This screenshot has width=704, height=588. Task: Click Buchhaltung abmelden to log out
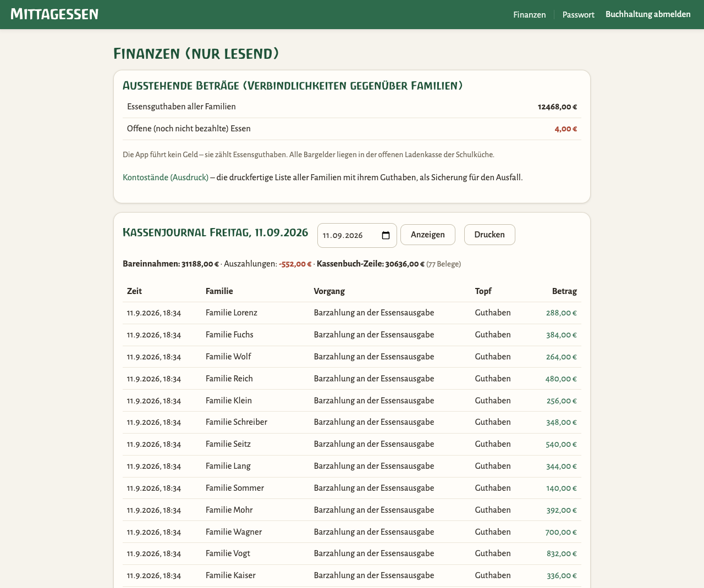[648, 14]
